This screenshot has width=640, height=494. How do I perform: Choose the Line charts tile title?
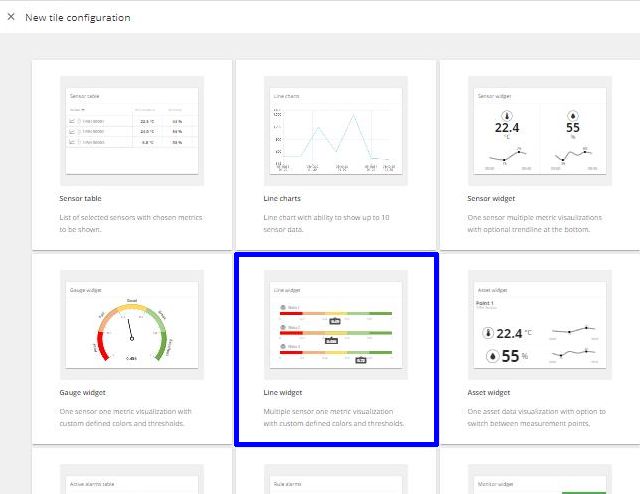point(283,199)
